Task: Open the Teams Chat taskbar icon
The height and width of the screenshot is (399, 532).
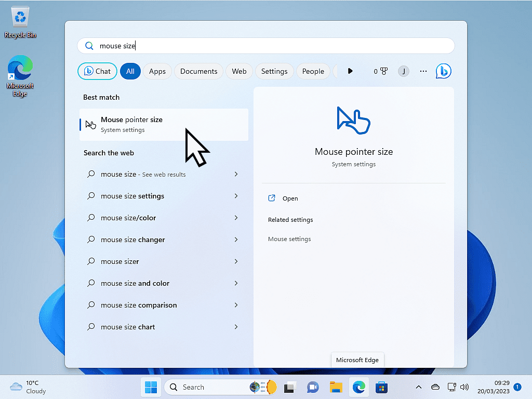Action: (313, 387)
